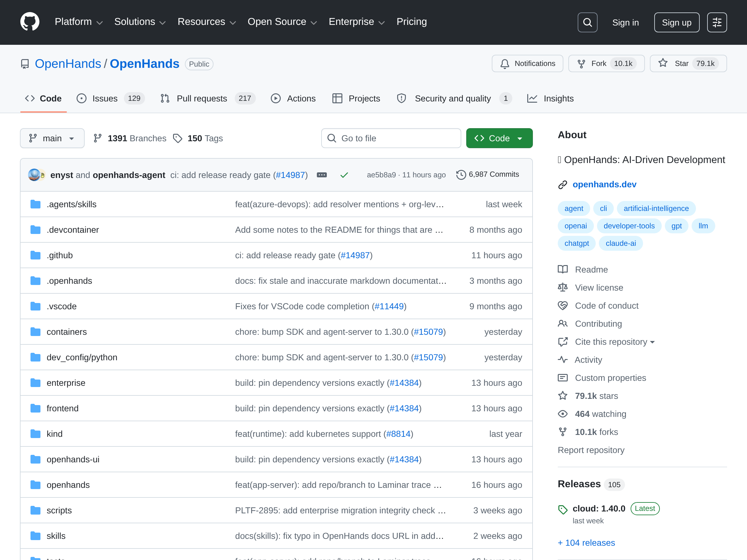Open the Contributing people icon
Image resolution: width=747 pixels, height=560 pixels.
point(563,324)
